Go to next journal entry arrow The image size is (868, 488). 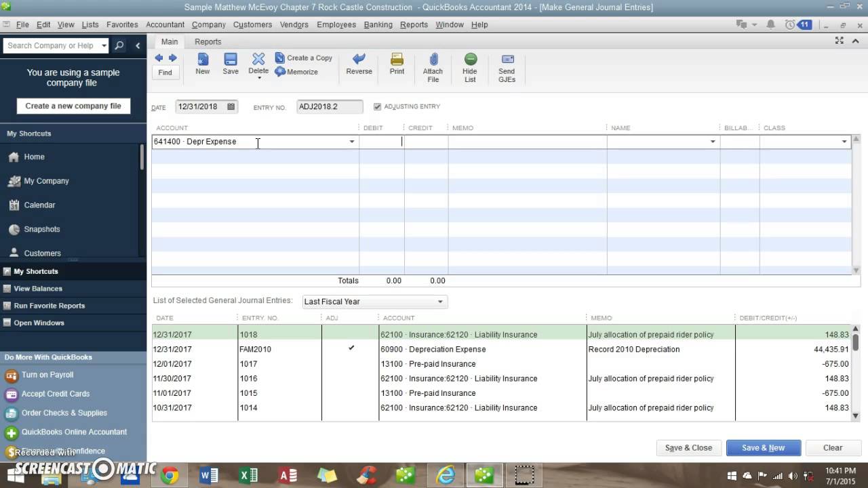tap(172, 58)
